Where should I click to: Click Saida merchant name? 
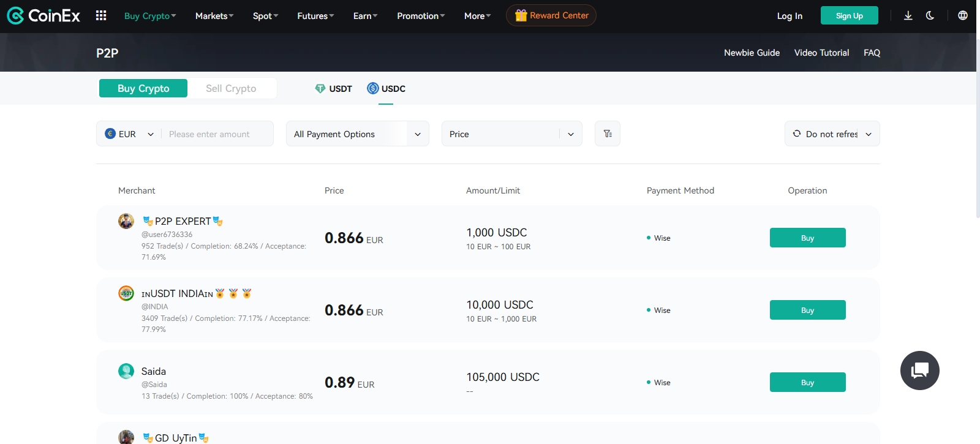tap(154, 371)
